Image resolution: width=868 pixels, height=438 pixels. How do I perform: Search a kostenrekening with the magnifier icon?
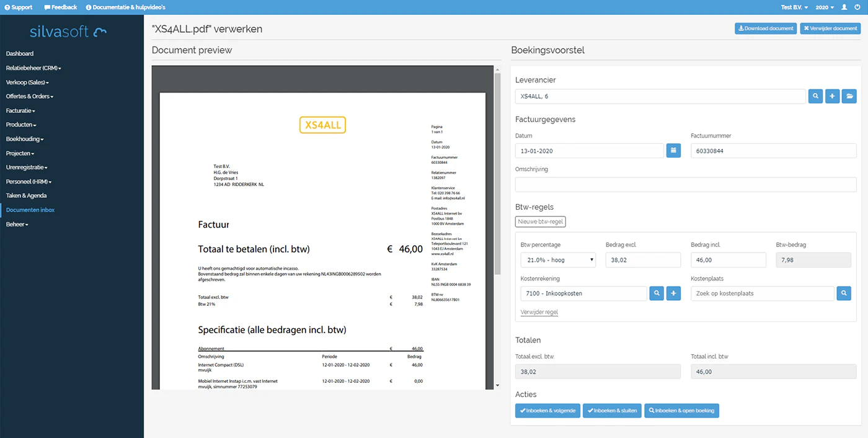(x=657, y=293)
